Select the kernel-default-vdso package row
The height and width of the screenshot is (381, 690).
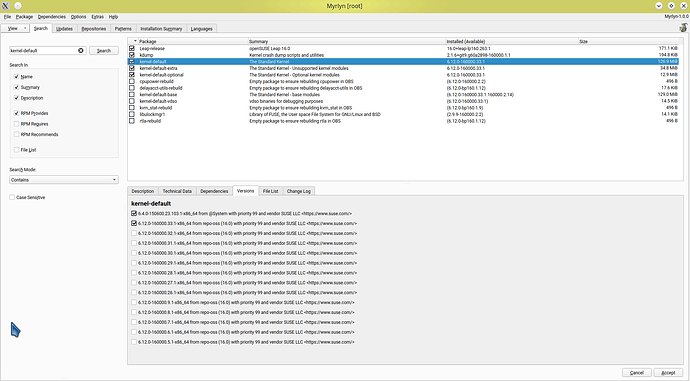(x=403, y=101)
